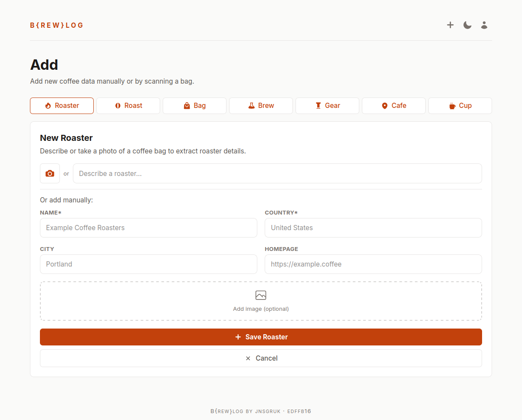The image size is (522, 420).
Task: Click into the Name input field
Action: click(148, 228)
